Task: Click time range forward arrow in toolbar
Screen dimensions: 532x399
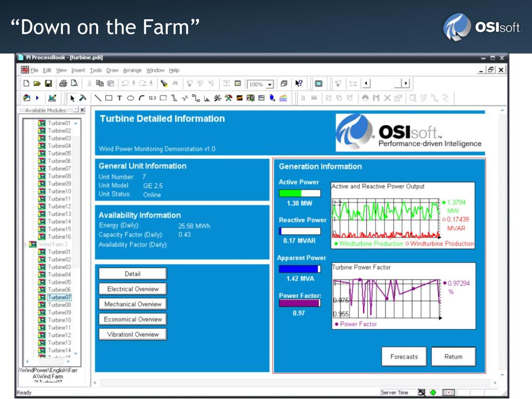Action: coord(406,83)
